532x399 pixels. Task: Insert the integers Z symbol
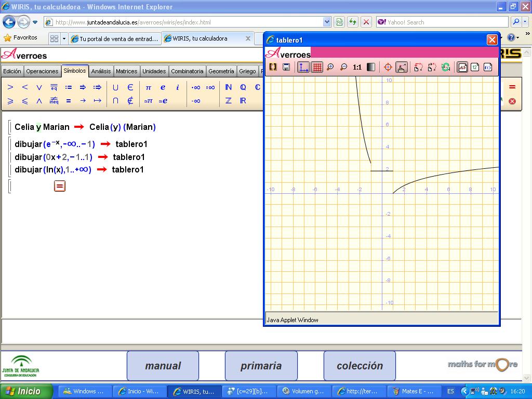(229, 101)
